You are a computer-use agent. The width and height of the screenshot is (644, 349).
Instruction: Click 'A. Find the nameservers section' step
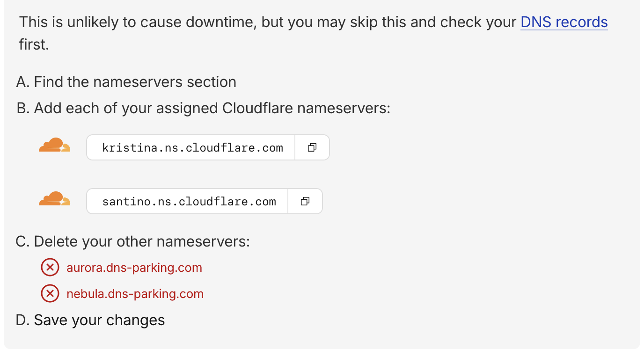click(x=126, y=82)
